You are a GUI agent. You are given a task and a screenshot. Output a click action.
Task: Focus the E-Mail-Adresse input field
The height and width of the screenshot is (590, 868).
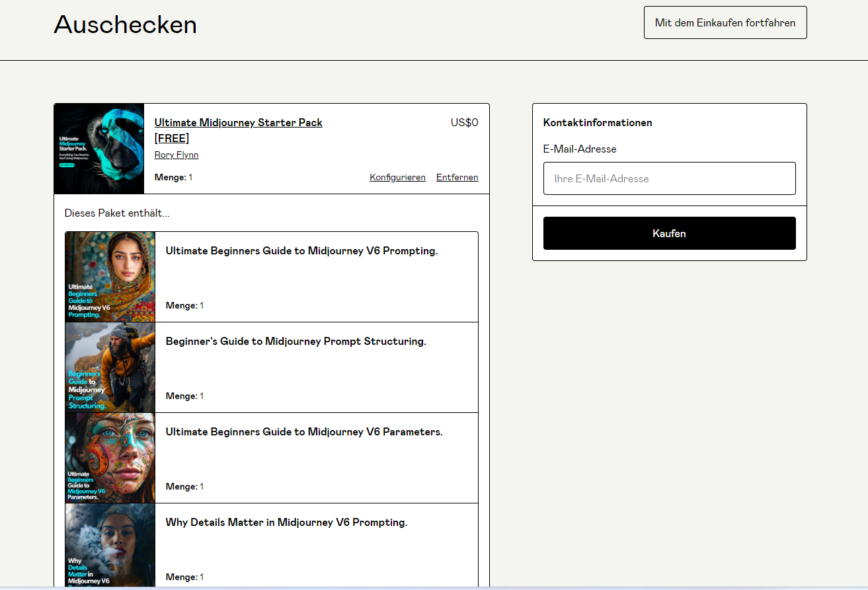(669, 178)
